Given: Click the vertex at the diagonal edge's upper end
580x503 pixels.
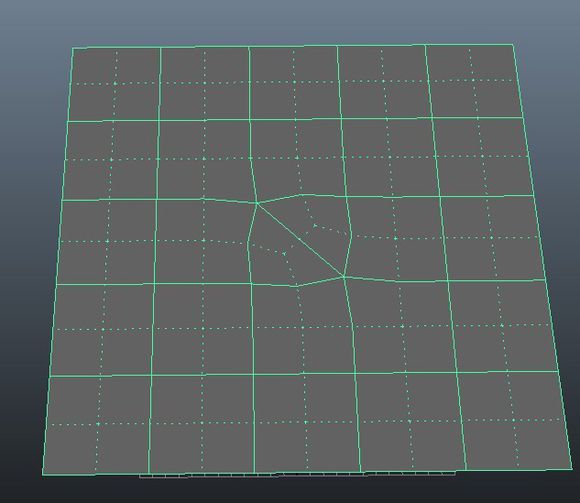Looking at the screenshot, I should [x=257, y=203].
